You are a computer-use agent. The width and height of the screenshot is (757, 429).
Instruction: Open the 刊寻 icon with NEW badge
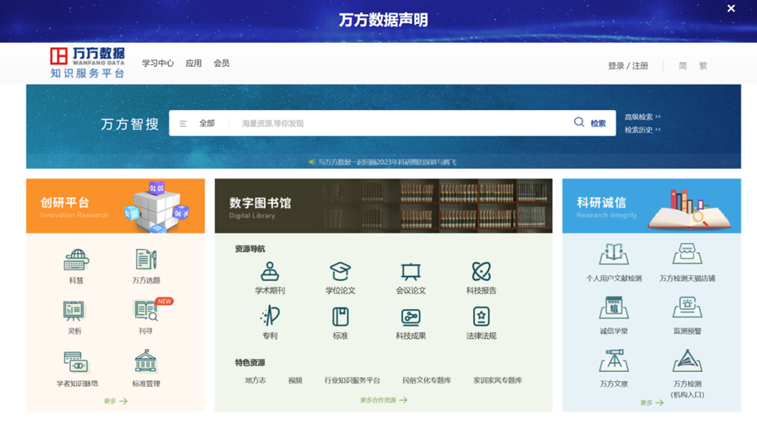click(146, 310)
